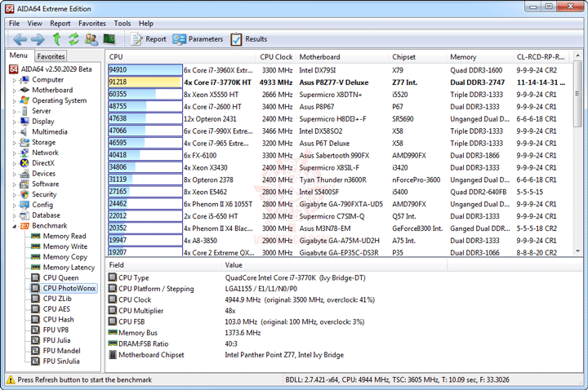Switch to the Favorites tab
Viewport: 588px width, 390px height.
click(51, 56)
